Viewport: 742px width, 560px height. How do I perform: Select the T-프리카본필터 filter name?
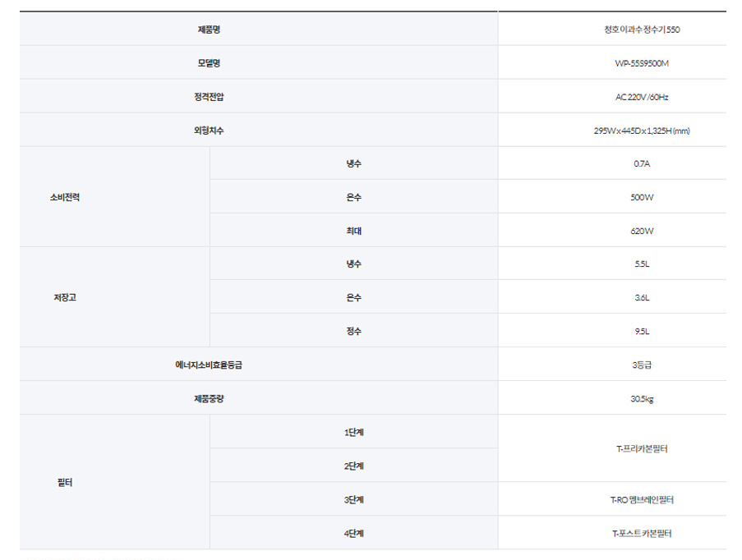tap(642, 449)
